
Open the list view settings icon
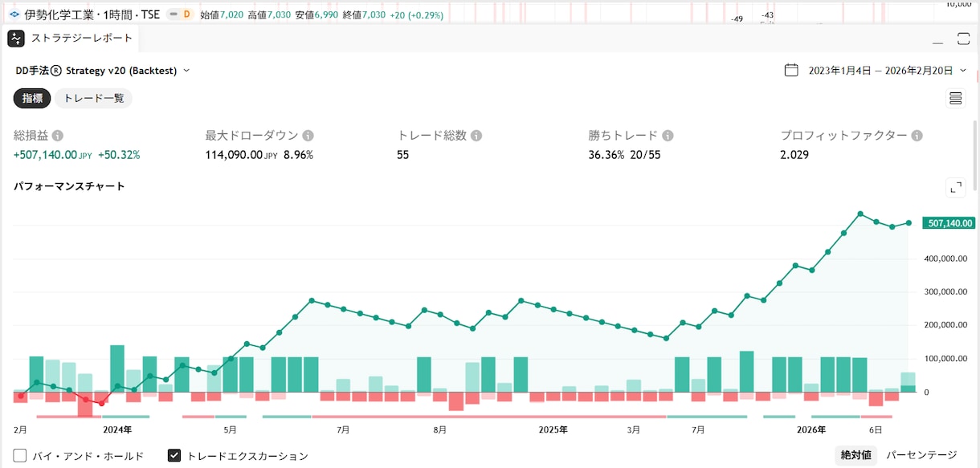pyautogui.click(x=956, y=98)
